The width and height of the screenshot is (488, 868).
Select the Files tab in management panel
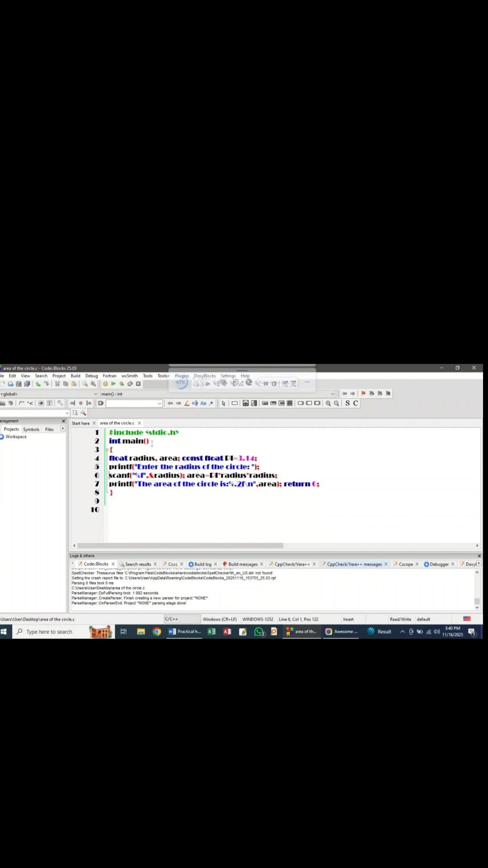49,429
